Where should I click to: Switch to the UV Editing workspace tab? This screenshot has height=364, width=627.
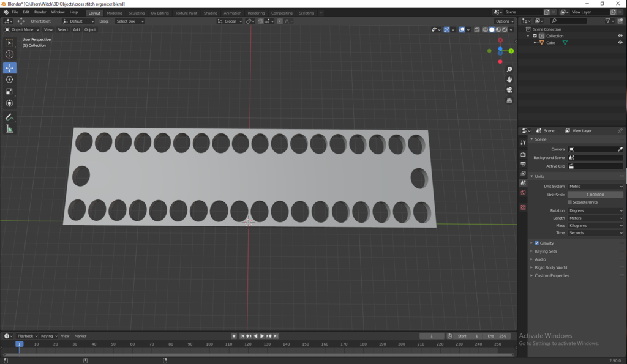click(x=160, y=13)
